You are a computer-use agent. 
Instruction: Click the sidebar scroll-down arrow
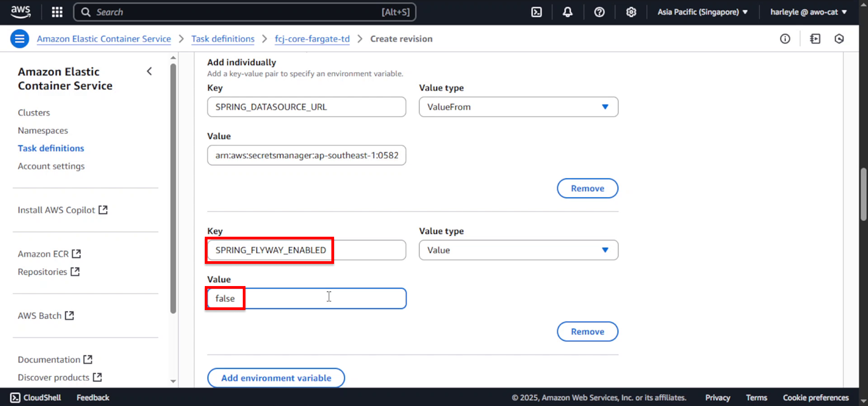click(173, 381)
